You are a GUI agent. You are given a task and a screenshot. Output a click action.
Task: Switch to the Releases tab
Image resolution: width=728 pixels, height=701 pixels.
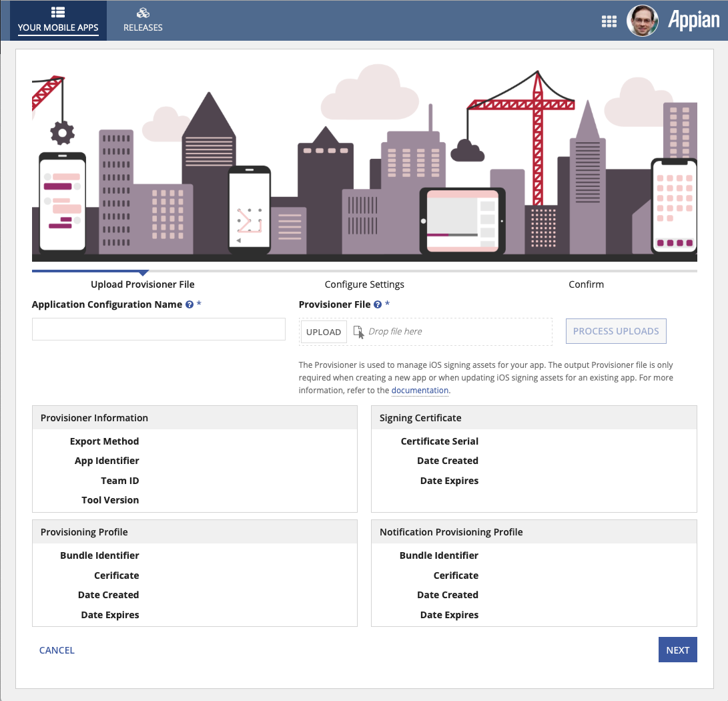coord(143,21)
